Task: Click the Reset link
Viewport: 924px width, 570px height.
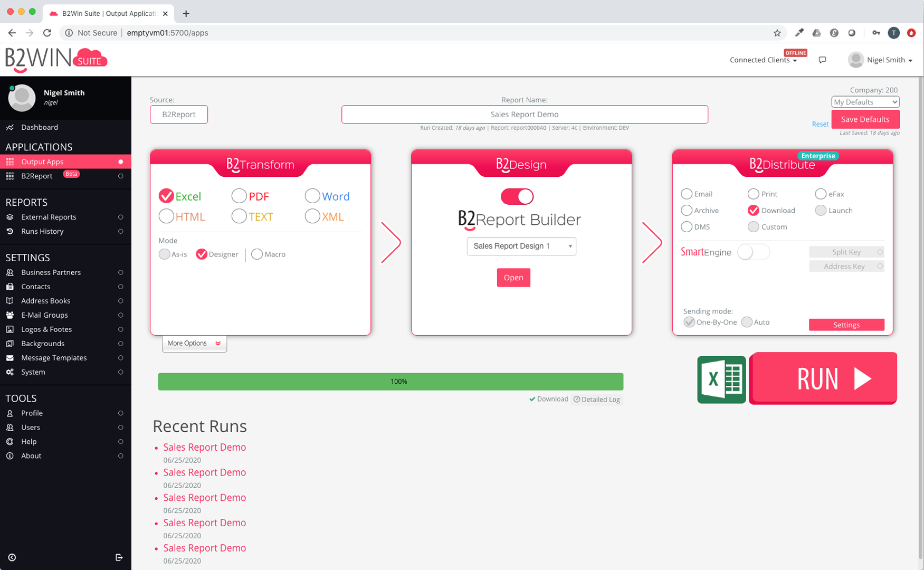Action: (x=820, y=124)
